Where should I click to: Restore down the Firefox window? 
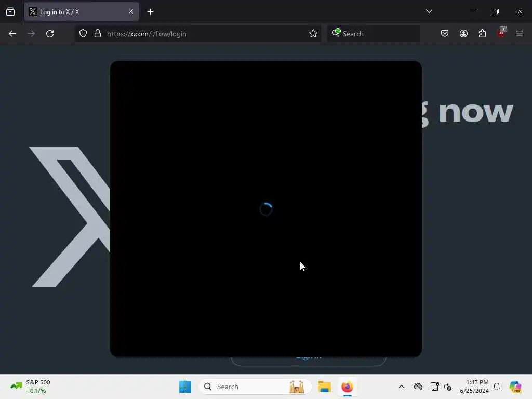[496, 11]
